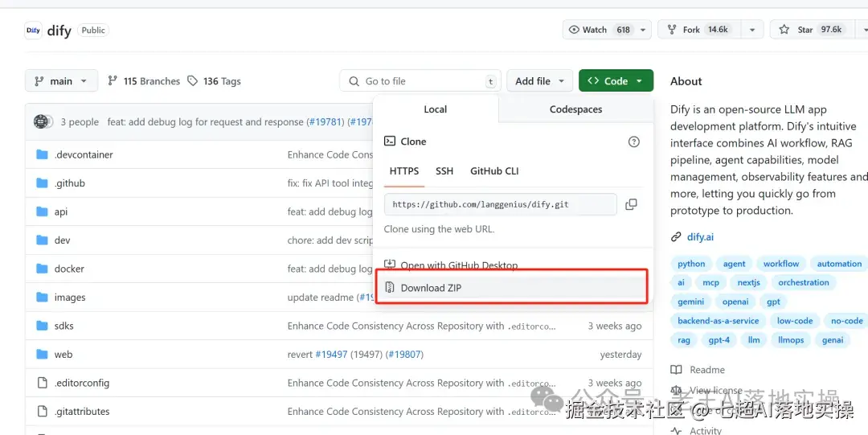The image size is (868, 435).
Task: Expand the Watch options dropdown arrow
Action: pyautogui.click(x=643, y=30)
